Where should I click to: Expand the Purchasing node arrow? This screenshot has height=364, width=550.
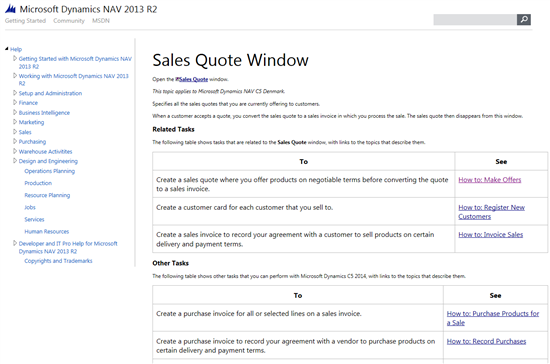pyautogui.click(x=15, y=141)
